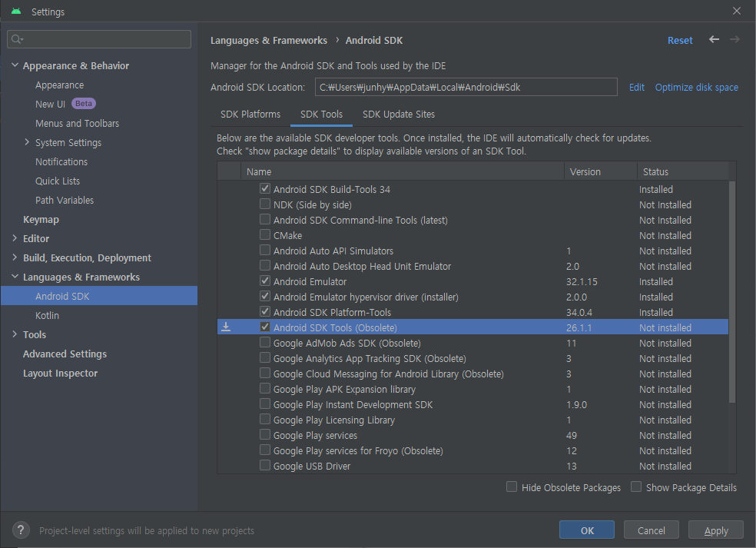Select Google Play Instant Development SDK row
The height and width of the screenshot is (548, 756).
pyautogui.click(x=472, y=404)
